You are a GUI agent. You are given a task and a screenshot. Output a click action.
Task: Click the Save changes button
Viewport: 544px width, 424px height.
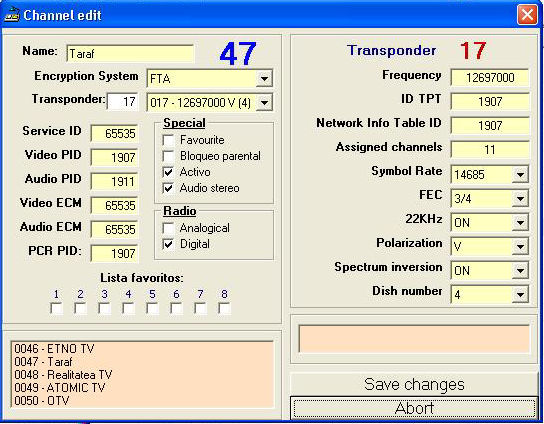(x=414, y=384)
